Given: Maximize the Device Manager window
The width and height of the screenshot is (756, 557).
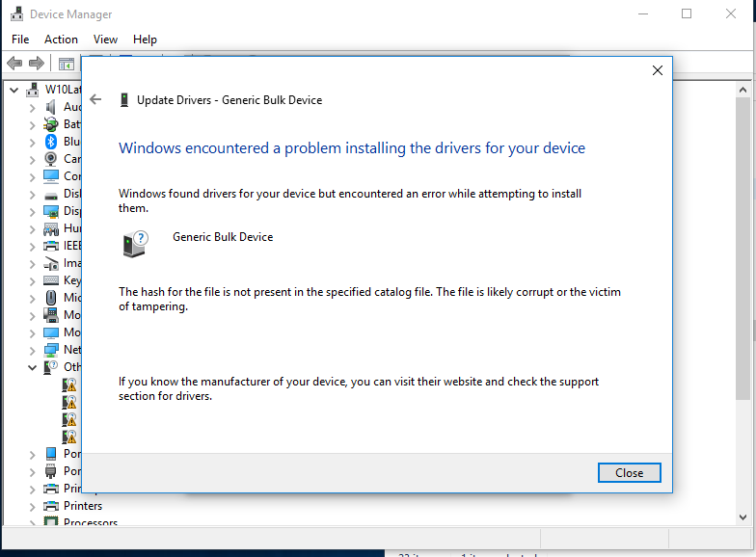Looking at the screenshot, I should coord(687,13).
